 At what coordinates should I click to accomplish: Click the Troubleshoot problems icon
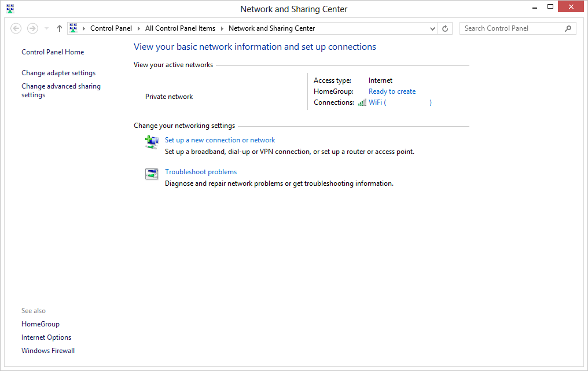(152, 174)
